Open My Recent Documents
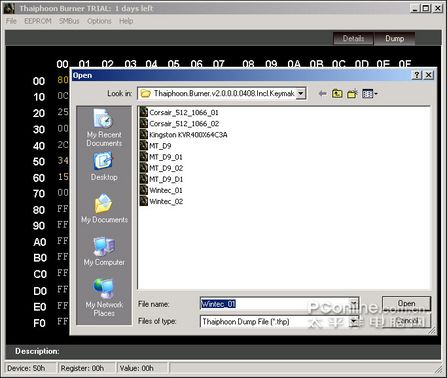 (104, 128)
